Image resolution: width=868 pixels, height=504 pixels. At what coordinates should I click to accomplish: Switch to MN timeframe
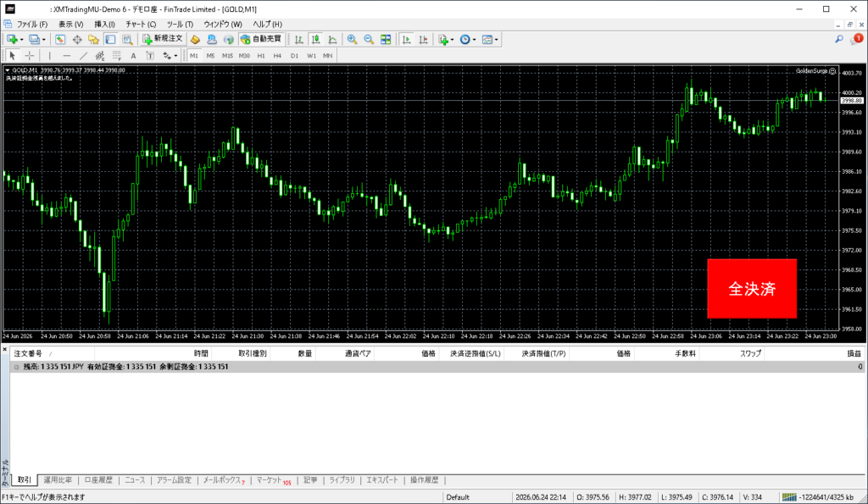click(328, 55)
